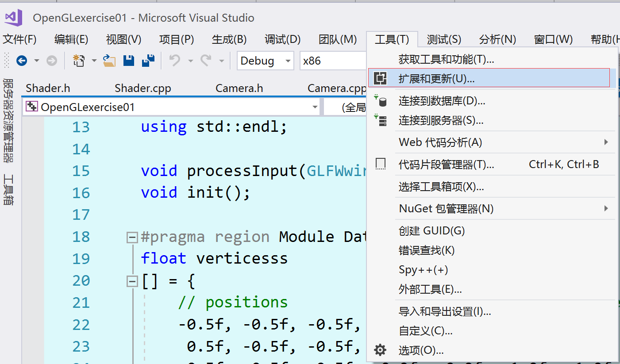620x364 pixels.
Task: Open the 调试(D) menu
Action: coord(282,39)
